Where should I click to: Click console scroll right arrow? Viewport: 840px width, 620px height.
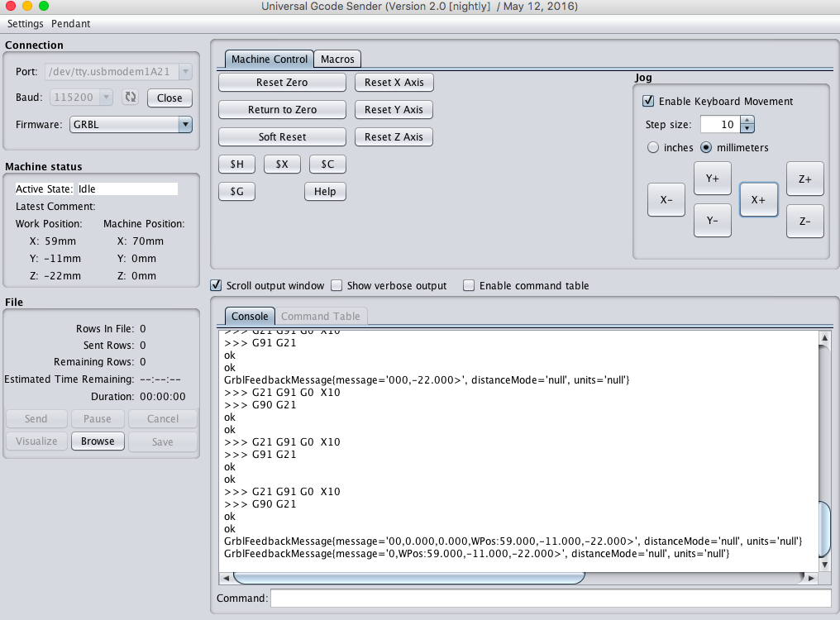coord(811,578)
